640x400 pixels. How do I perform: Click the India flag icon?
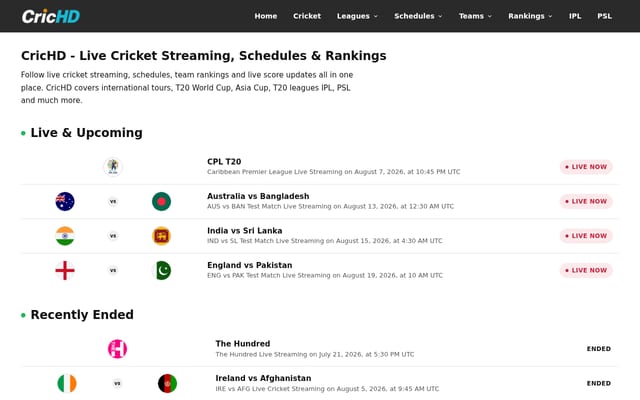point(65,236)
